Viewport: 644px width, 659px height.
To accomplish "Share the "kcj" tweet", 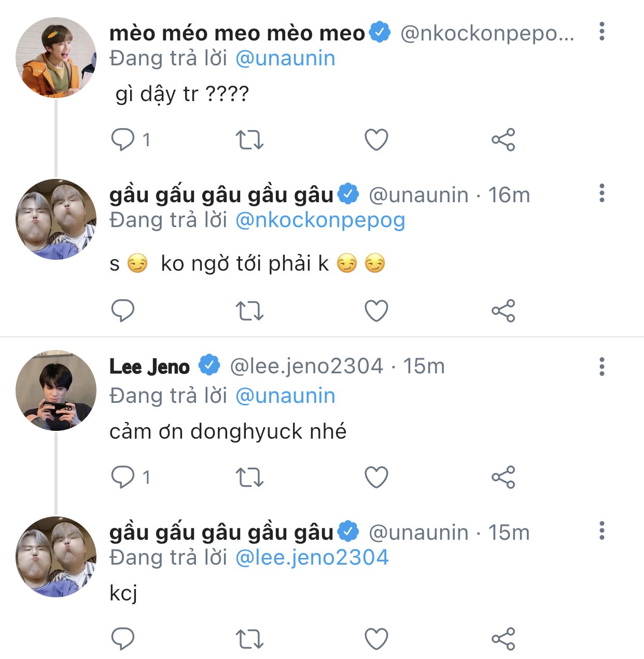I will coord(503,639).
